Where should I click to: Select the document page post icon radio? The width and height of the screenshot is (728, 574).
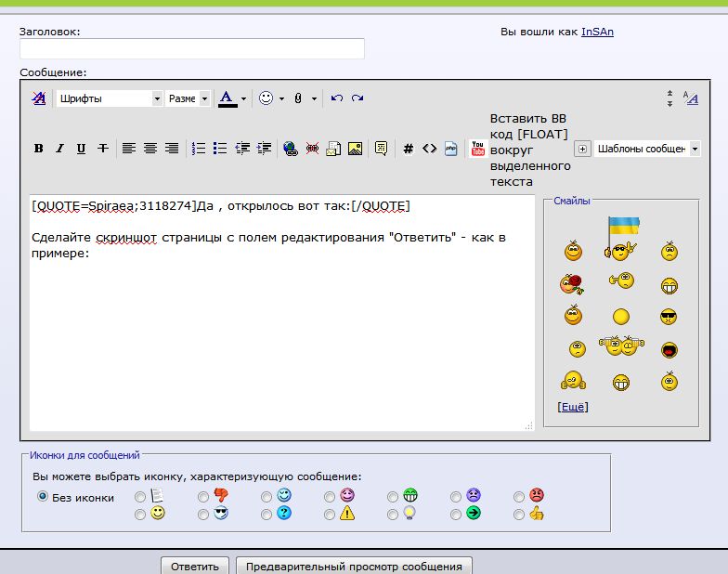[139, 498]
